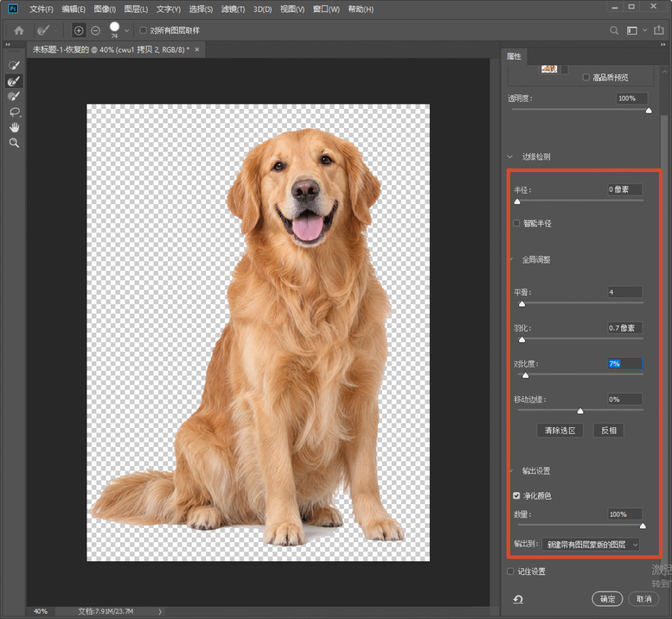Open the Window menu

tap(326, 9)
